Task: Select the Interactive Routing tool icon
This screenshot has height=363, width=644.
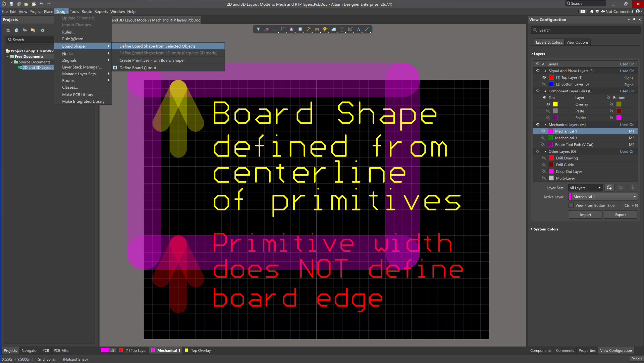Action: tap(309, 30)
